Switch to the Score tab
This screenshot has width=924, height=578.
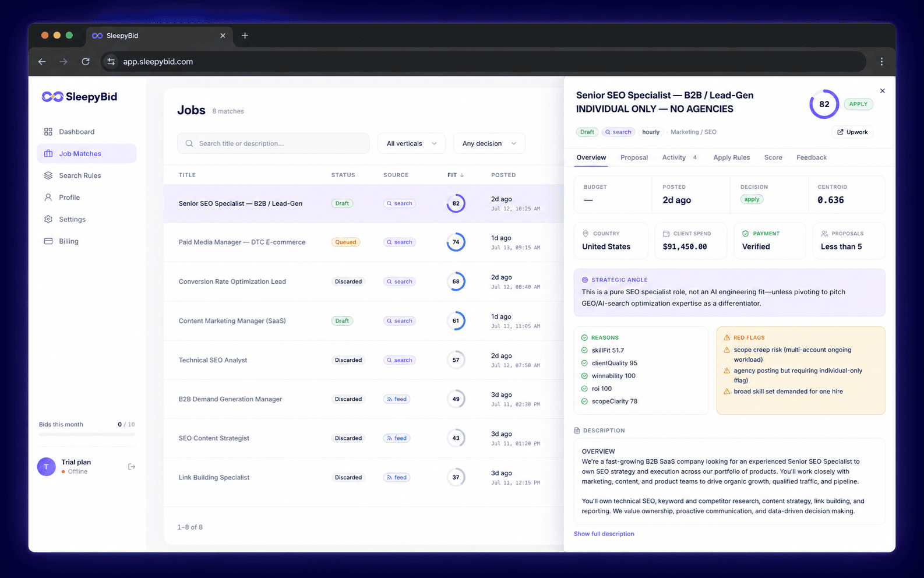(x=773, y=158)
